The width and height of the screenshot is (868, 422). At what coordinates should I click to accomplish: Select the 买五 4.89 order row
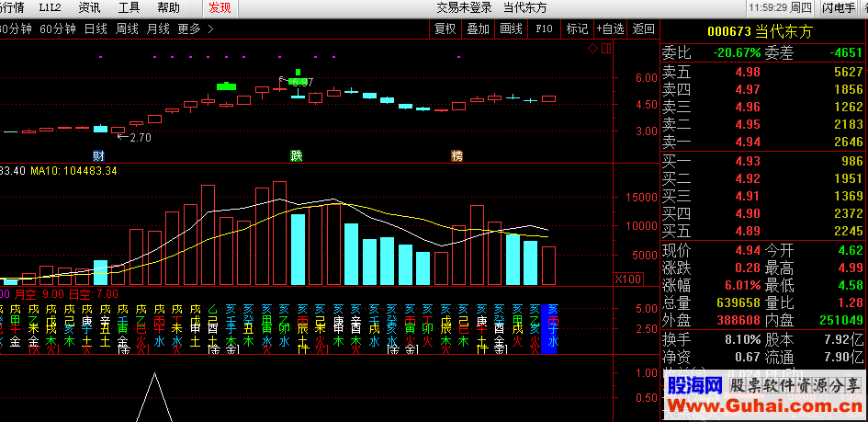click(763, 232)
